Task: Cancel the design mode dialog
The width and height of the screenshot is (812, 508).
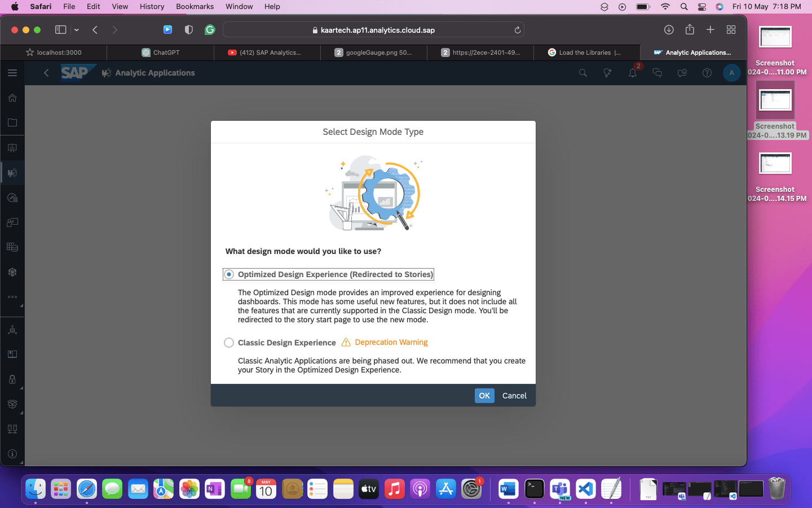Action: pos(514,396)
